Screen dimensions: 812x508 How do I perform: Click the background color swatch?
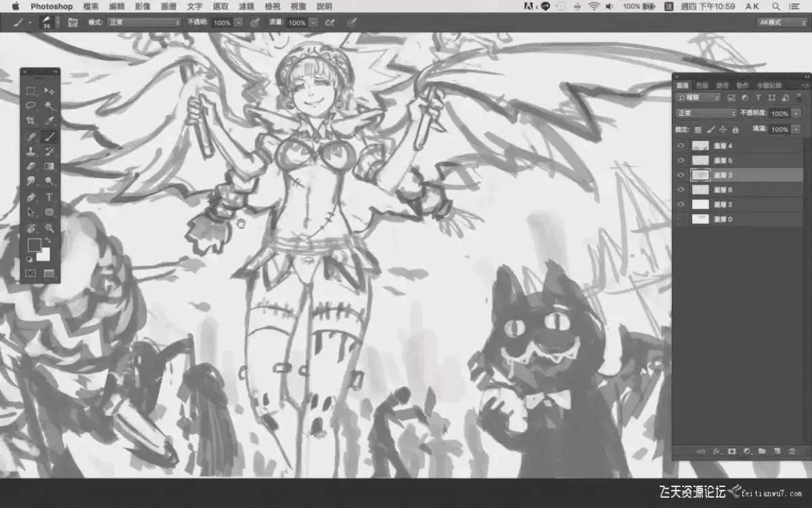point(43,254)
